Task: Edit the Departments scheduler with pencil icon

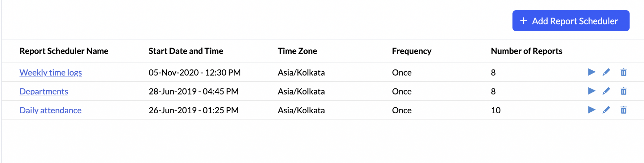Action: (x=606, y=91)
